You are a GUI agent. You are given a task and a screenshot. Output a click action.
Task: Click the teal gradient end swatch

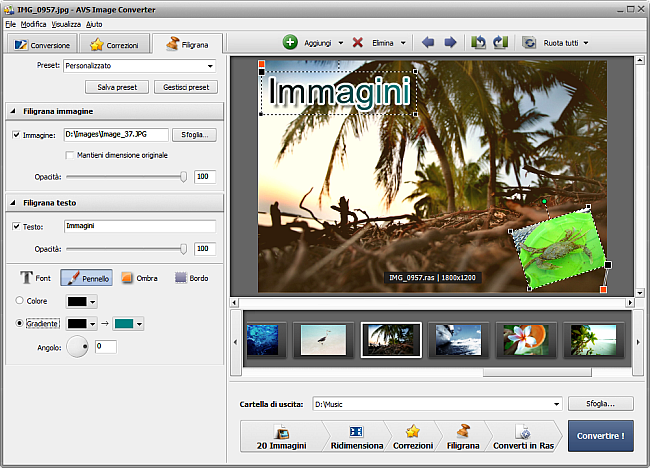point(124,323)
